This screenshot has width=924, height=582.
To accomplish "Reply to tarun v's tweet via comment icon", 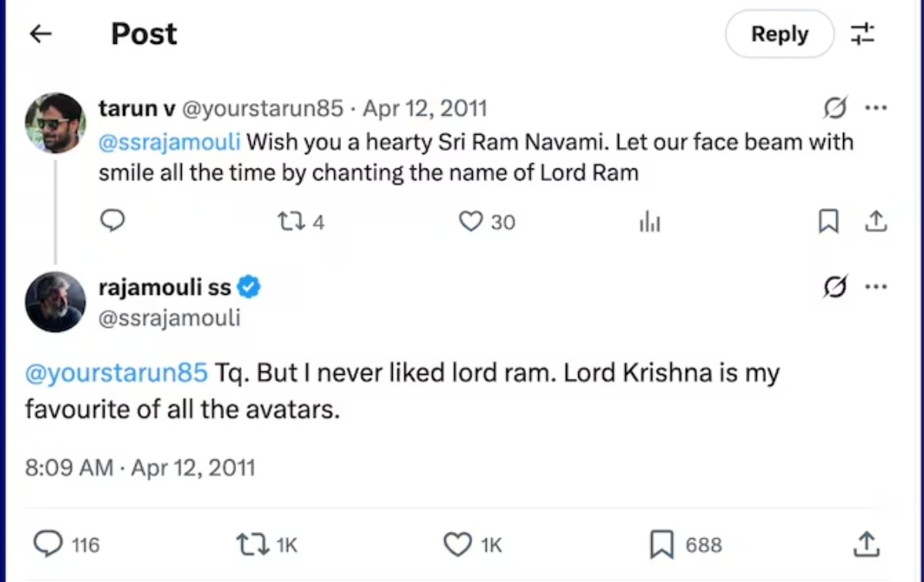I will click(x=113, y=222).
